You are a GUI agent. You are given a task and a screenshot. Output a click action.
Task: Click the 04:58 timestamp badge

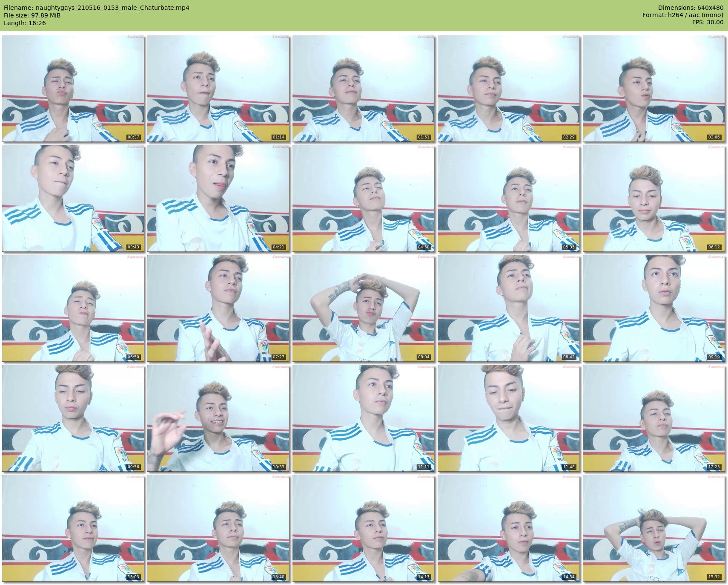(424, 247)
